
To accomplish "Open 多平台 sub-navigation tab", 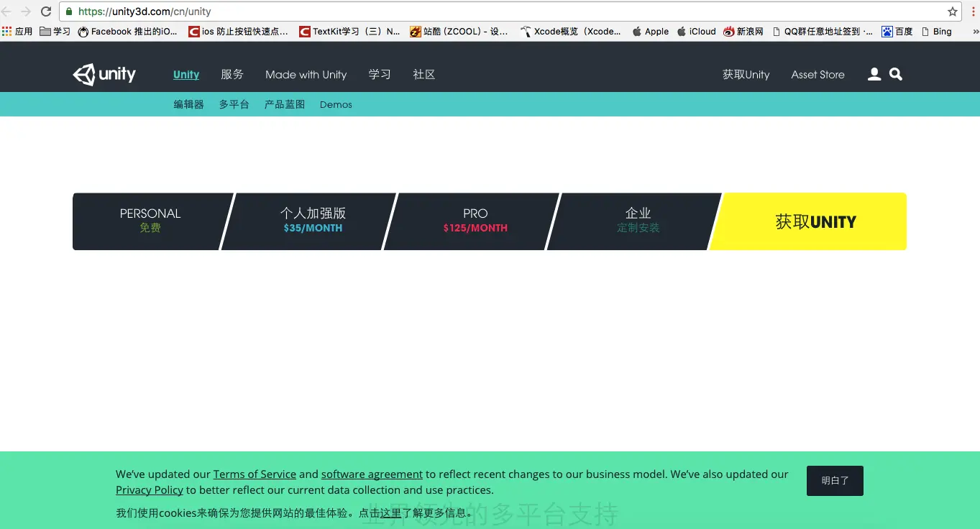I will (x=234, y=104).
